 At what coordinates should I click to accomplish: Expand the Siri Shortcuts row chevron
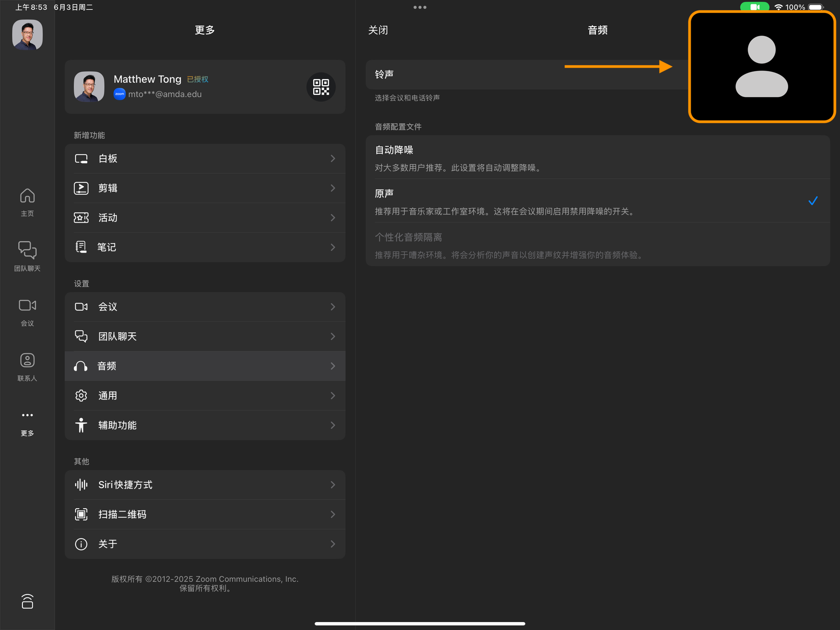coord(333,485)
